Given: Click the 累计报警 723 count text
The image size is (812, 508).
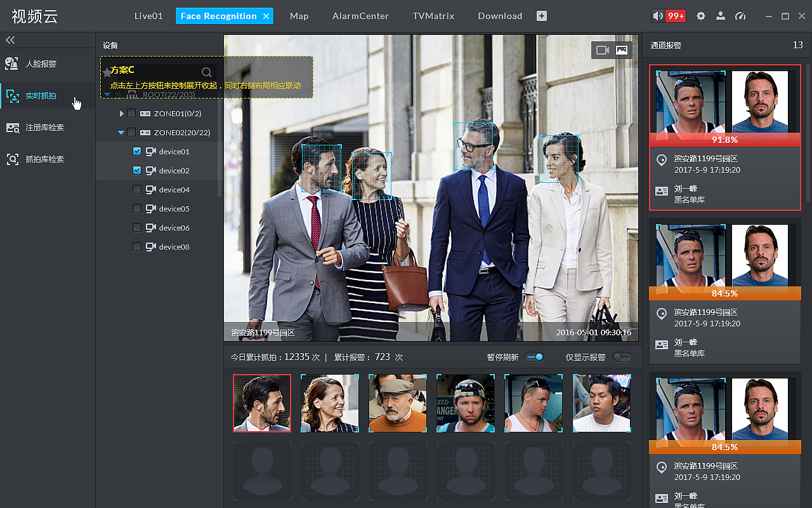Looking at the screenshot, I should [x=369, y=357].
